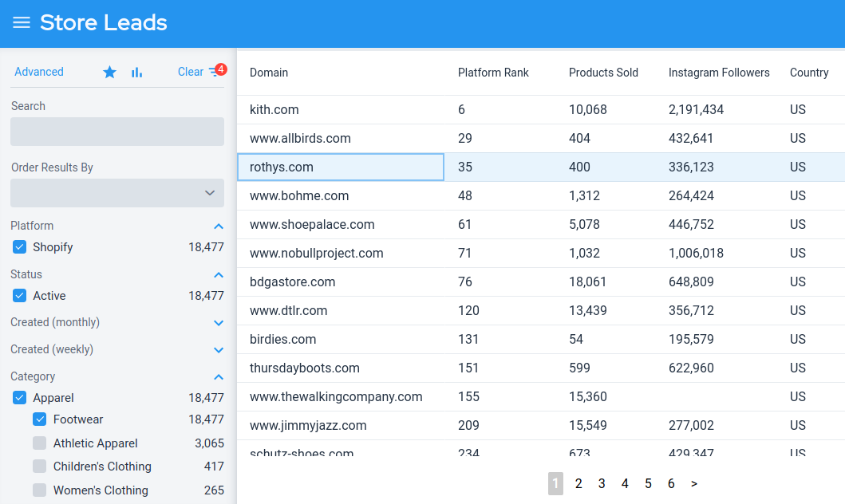
Task: Click the Store Leads title
Action: (x=104, y=22)
